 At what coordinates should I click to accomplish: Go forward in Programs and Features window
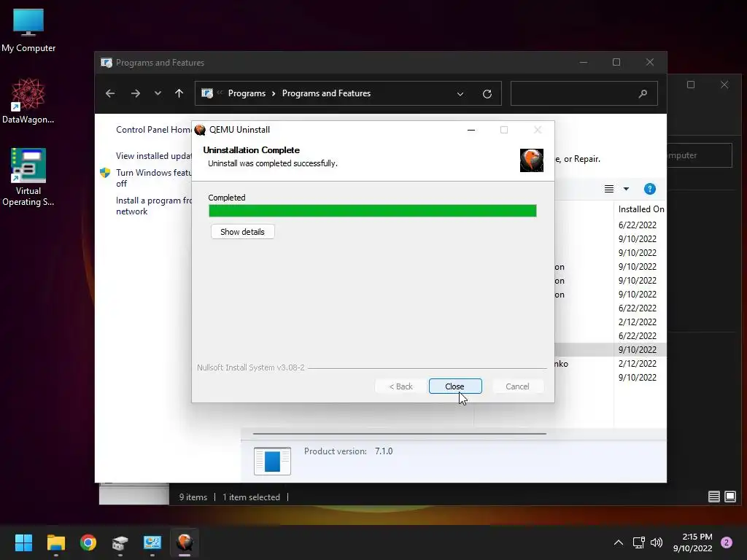pos(135,93)
